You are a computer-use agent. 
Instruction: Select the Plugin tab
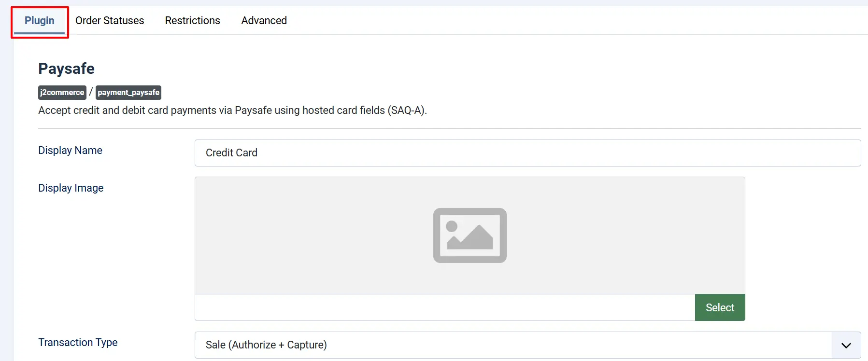point(40,20)
